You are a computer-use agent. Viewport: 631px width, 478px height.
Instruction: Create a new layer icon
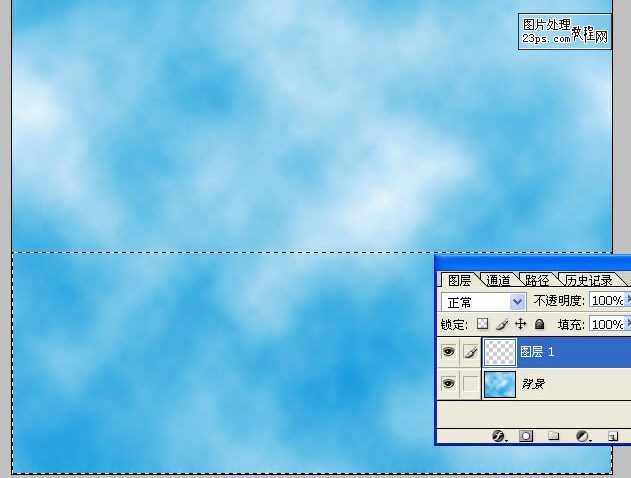[612, 436]
